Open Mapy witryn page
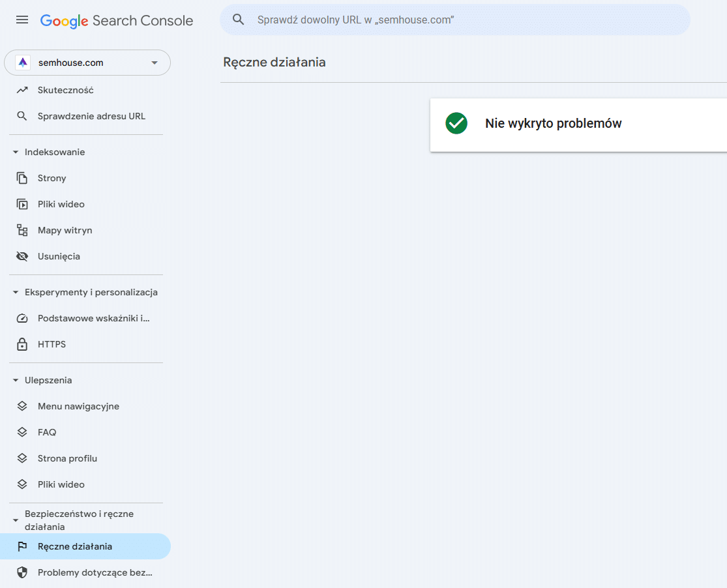This screenshot has width=727, height=588. click(x=85, y=230)
